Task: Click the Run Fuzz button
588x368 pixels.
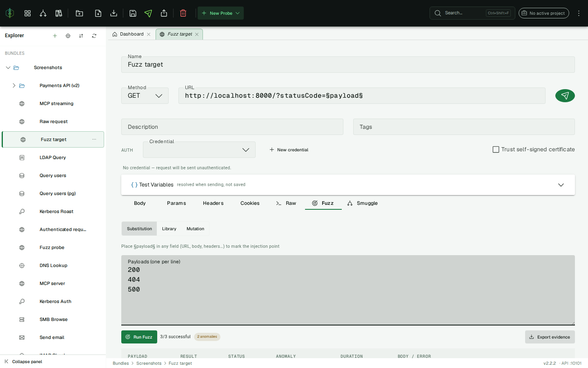Action: (139, 337)
